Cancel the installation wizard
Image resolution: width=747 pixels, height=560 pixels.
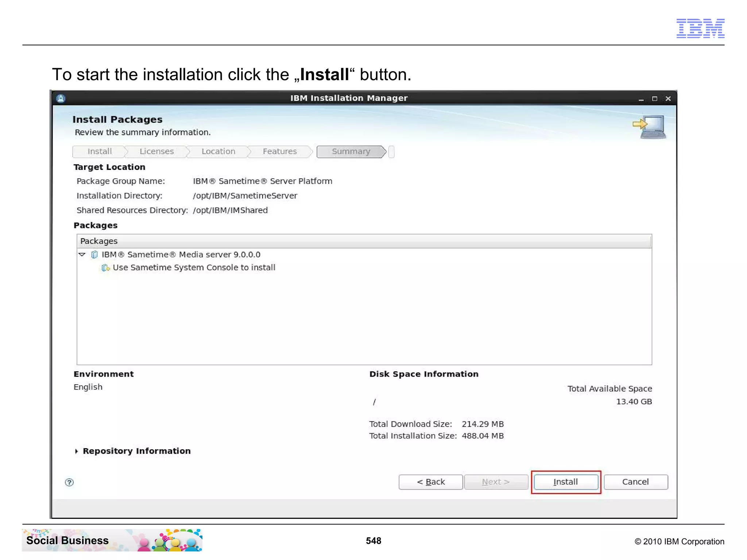pyautogui.click(x=636, y=482)
